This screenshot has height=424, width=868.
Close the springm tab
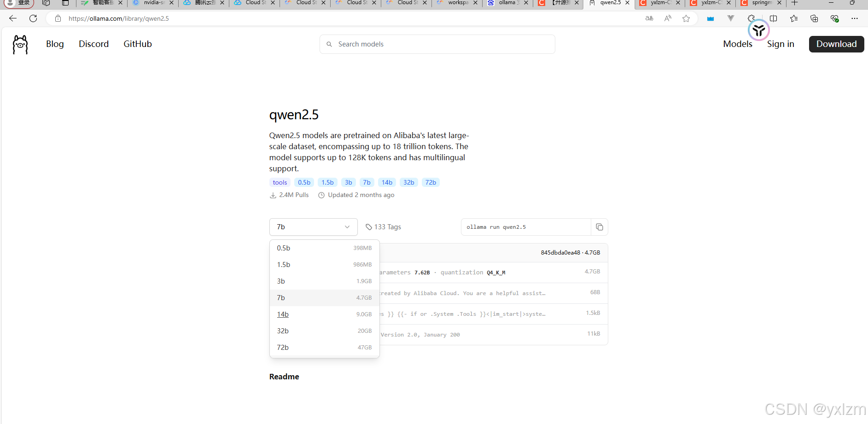[779, 3]
